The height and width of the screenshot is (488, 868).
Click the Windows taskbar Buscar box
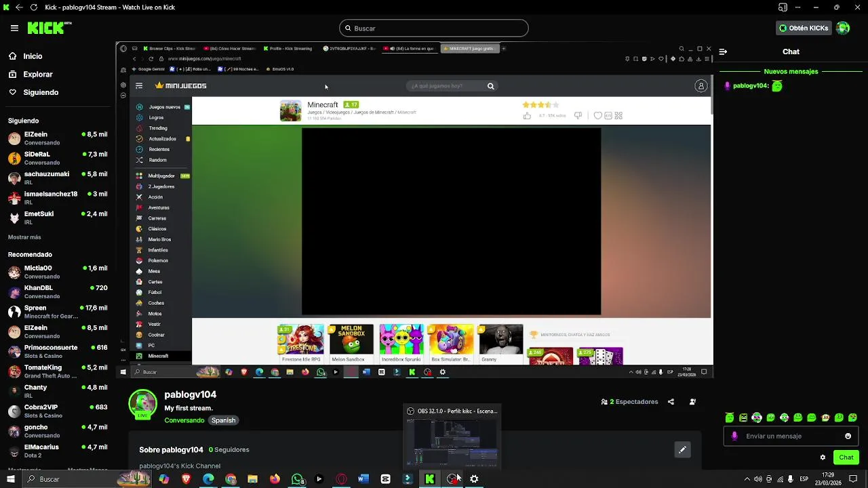[85, 479]
